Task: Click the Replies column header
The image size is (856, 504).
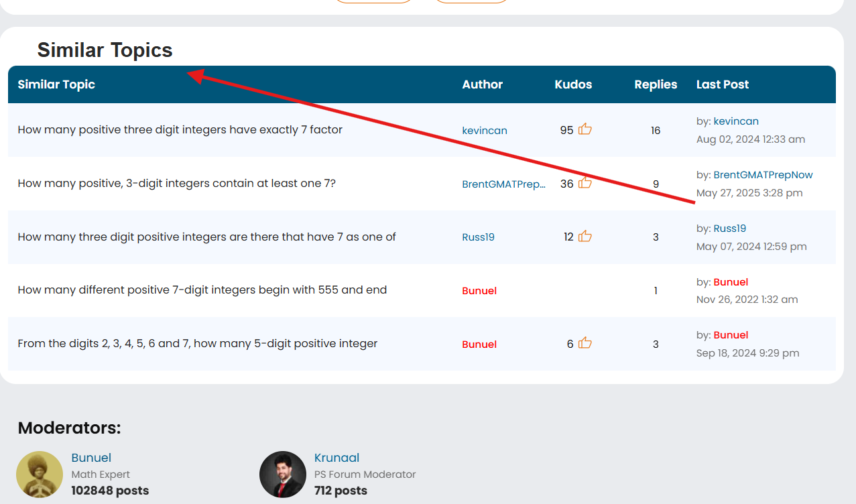Action: pyautogui.click(x=656, y=84)
